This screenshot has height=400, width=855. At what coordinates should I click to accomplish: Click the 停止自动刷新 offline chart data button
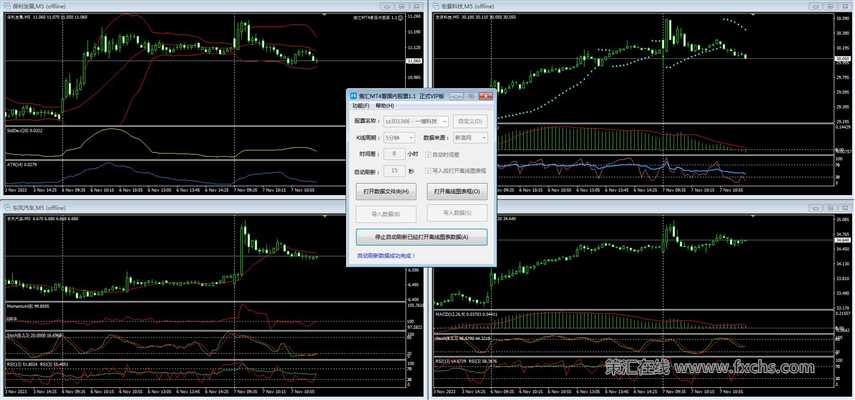pyautogui.click(x=422, y=237)
